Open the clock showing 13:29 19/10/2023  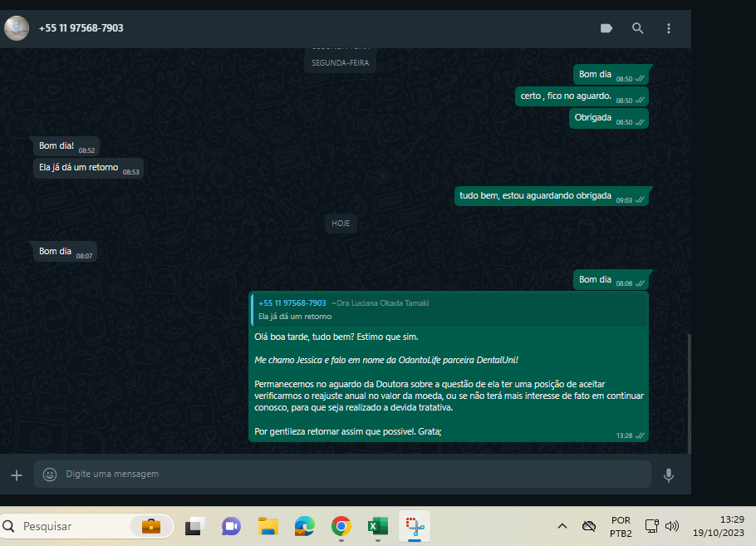click(719, 526)
